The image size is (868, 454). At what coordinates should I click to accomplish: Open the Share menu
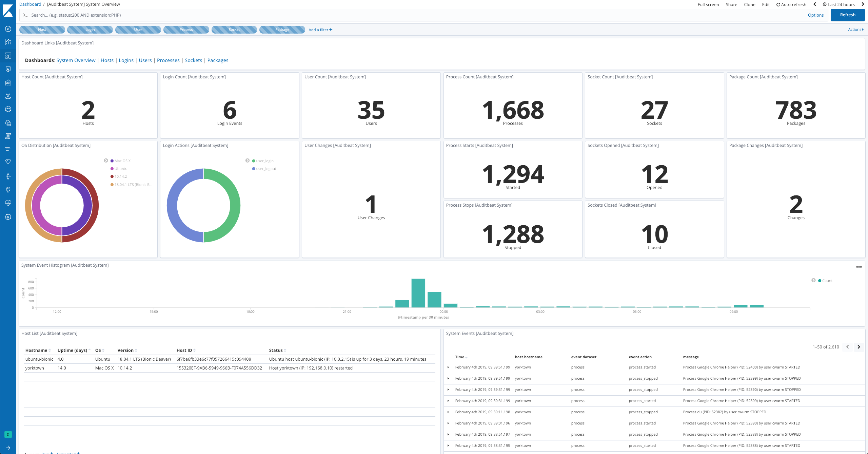click(731, 4)
